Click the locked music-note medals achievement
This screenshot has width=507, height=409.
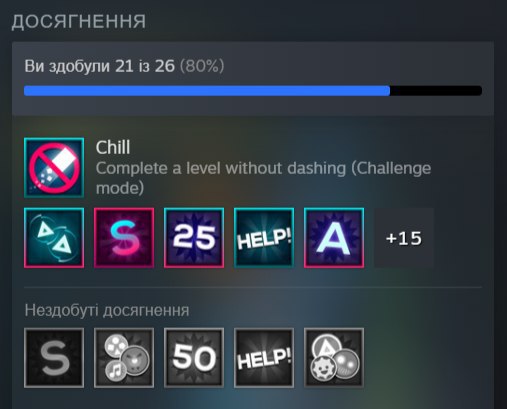pos(124,358)
